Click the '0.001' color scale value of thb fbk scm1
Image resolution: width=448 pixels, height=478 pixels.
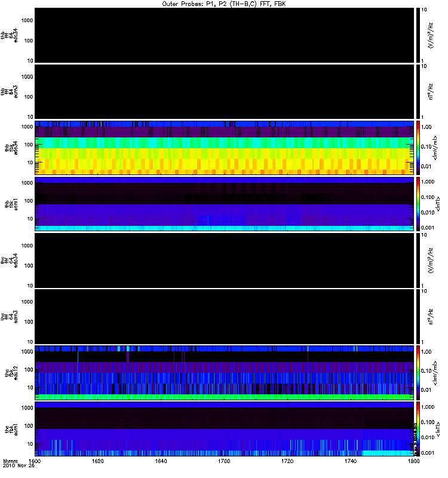click(x=427, y=228)
